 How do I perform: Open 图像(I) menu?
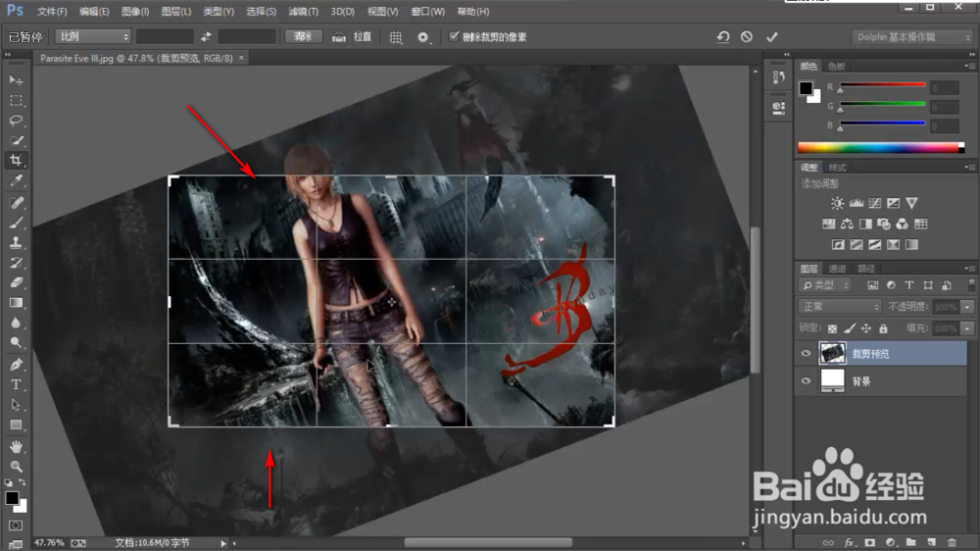135,11
